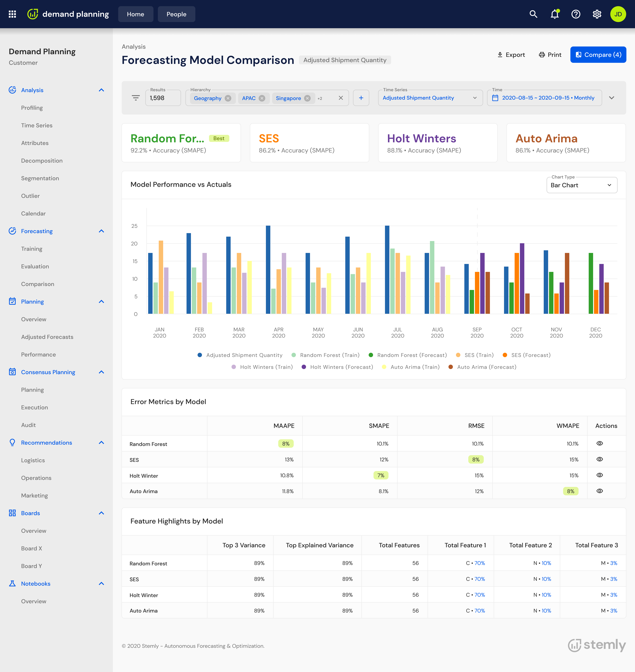Go to People tab
The image size is (635, 672).
coord(176,14)
